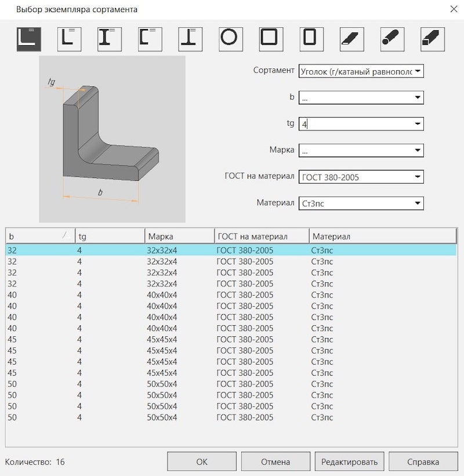Select the square tube profile icon
This screenshot has height=476, width=464.
[x=271, y=39]
